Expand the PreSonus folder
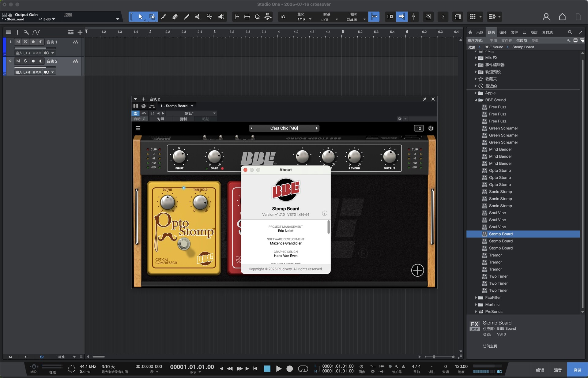588x378 pixels. point(476,312)
